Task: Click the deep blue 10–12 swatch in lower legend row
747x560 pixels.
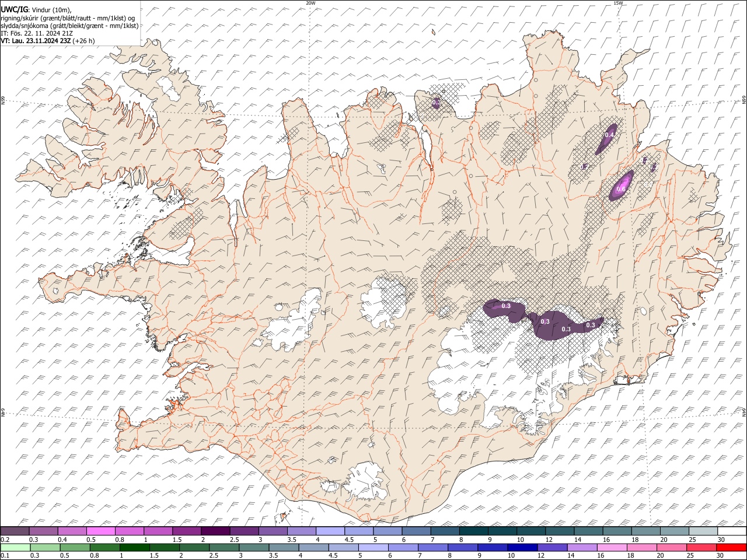Action: [522, 547]
